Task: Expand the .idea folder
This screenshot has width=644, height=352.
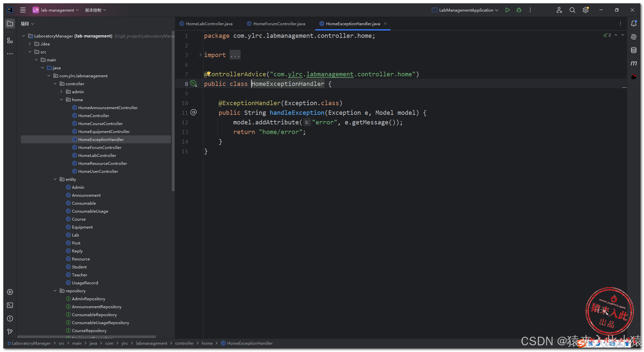Action: coord(30,44)
